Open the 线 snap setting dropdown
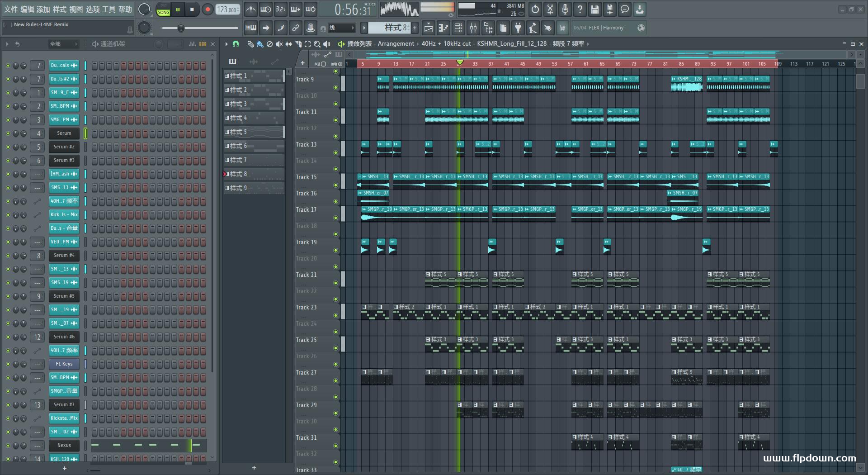The width and height of the screenshot is (868, 475). [341, 28]
